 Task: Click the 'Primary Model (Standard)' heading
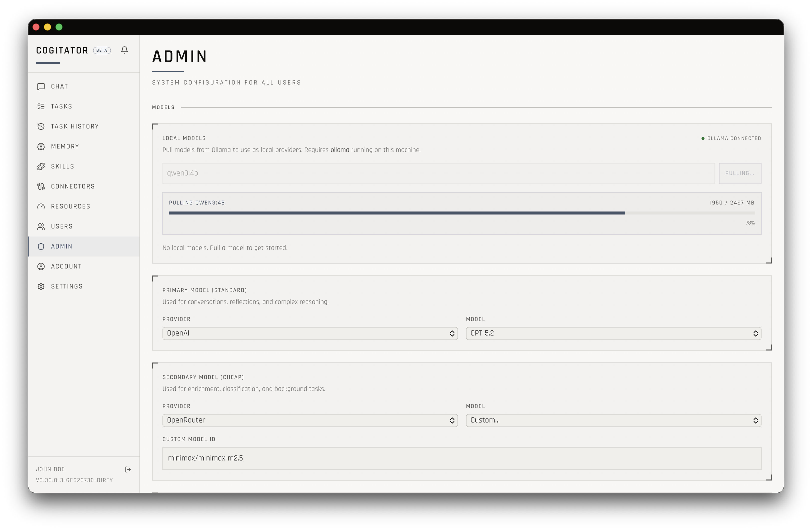pos(205,290)
